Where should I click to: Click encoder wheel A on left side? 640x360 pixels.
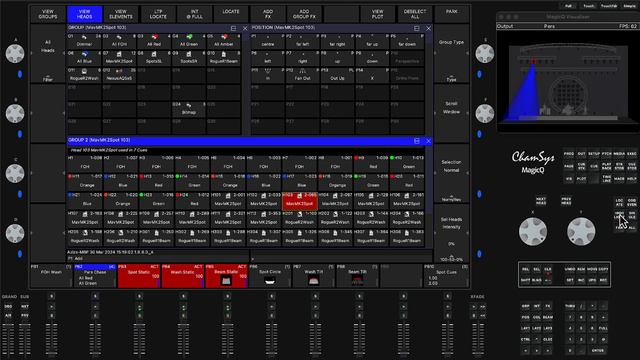pyautogui.click(x=15, y=53)
